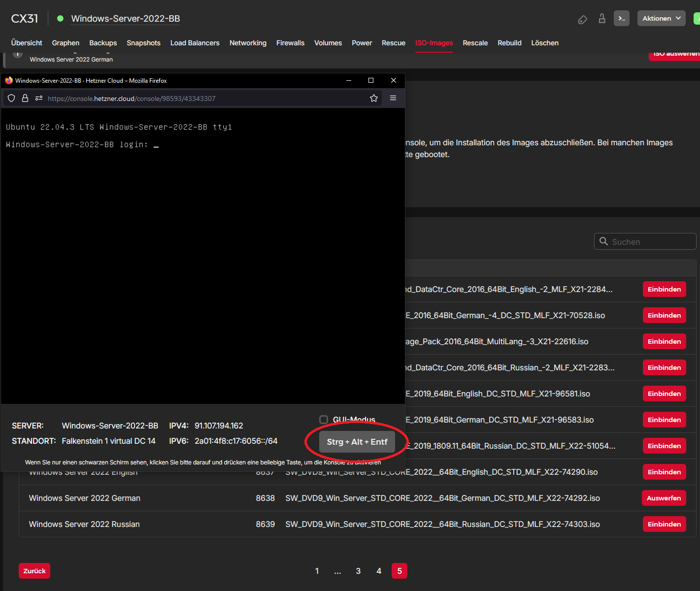Open the console terminal icon in header
The height and width of the screenshot is (591, 700).
pos(622,18)
